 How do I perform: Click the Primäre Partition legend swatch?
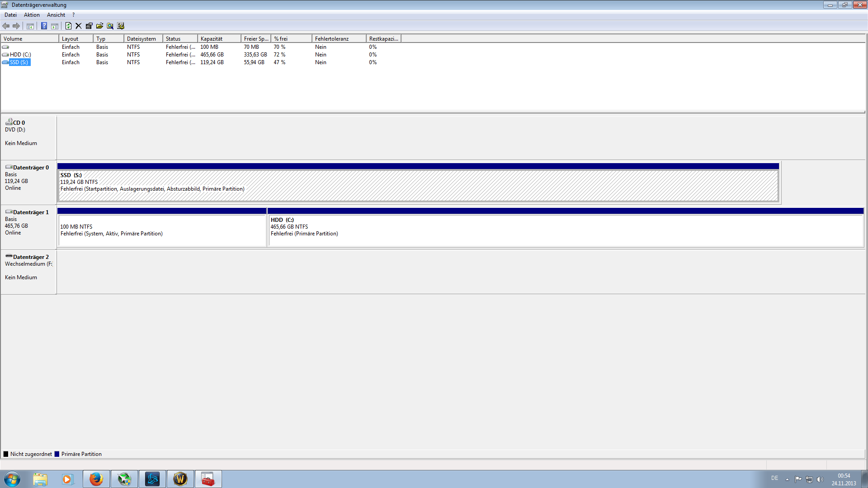(57, 454)
